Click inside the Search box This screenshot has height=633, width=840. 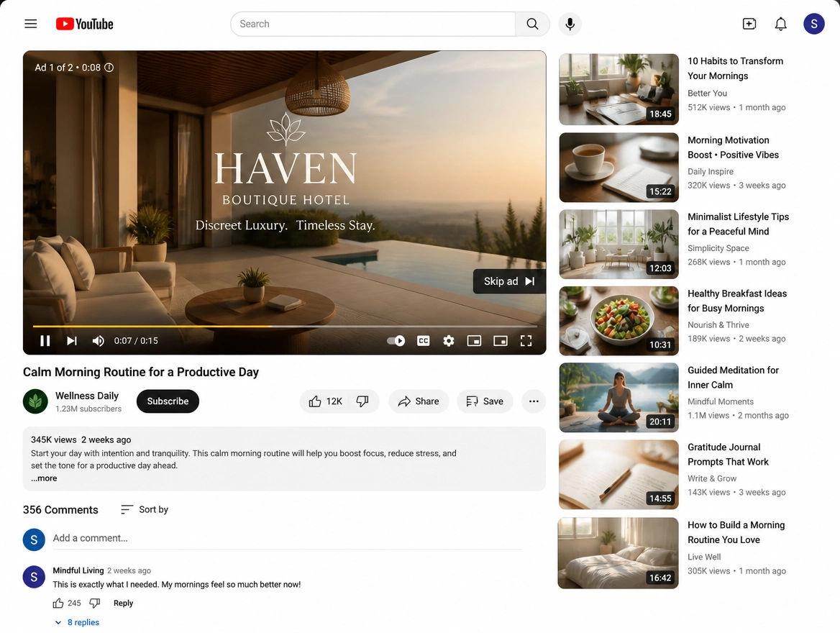tap(373, 24)
